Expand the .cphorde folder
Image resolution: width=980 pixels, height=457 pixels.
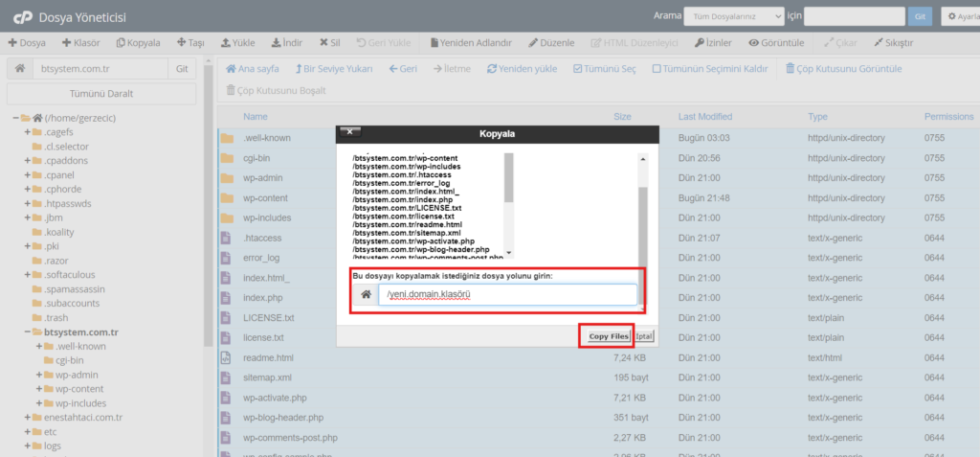tap(28, 189)
